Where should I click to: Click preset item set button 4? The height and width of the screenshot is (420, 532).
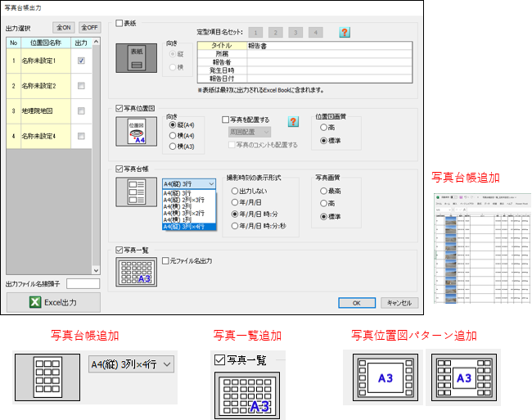click(316, 33)
